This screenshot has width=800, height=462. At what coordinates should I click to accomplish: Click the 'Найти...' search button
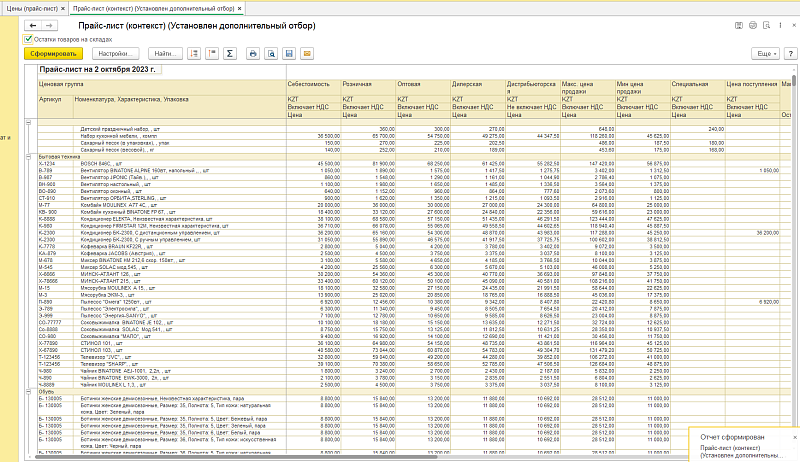(x=164, y=52)
